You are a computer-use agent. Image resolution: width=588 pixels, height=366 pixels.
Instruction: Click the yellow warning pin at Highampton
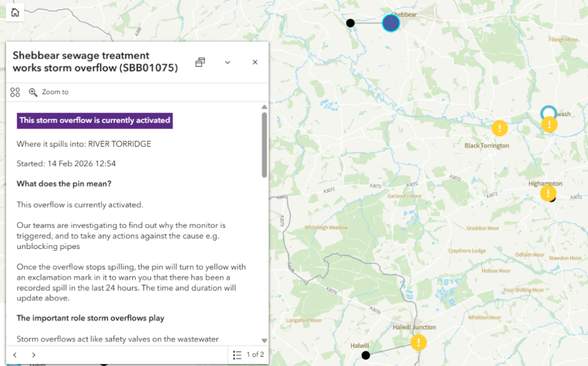[x=548, y=193]
